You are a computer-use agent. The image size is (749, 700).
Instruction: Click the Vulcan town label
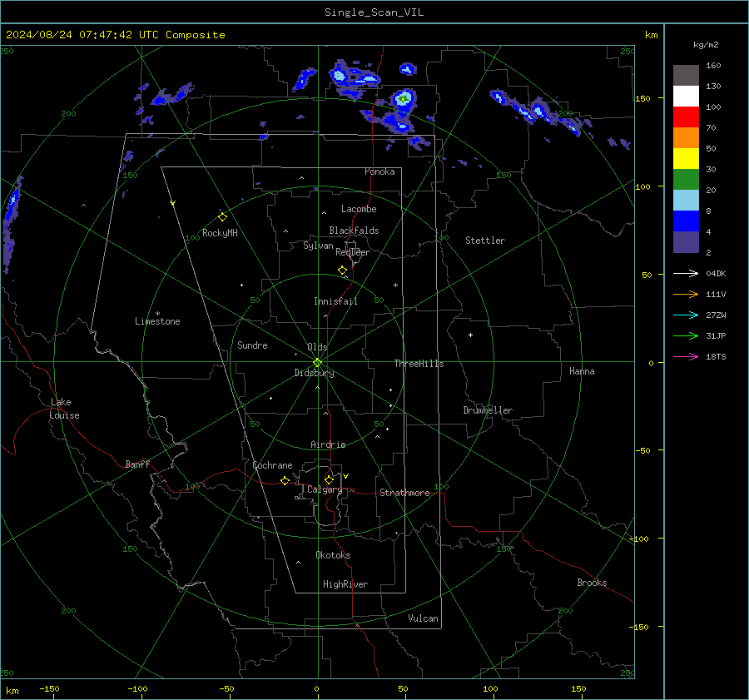pyautogui.click(x=423, y=618)
